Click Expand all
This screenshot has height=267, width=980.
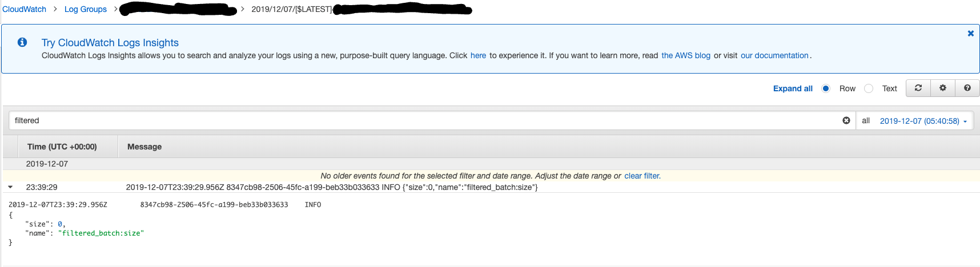[x=793, y=88]
